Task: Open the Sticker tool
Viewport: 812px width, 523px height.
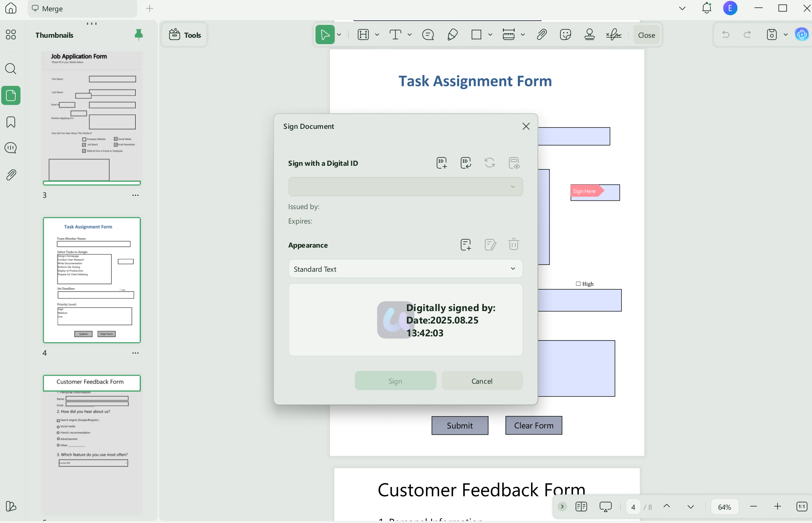Action: point(566,35)
